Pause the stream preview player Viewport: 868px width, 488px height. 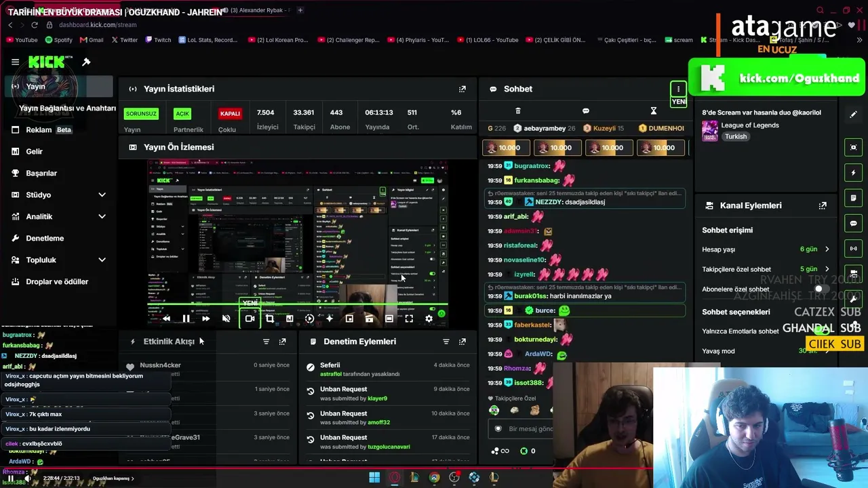point(186,319)
